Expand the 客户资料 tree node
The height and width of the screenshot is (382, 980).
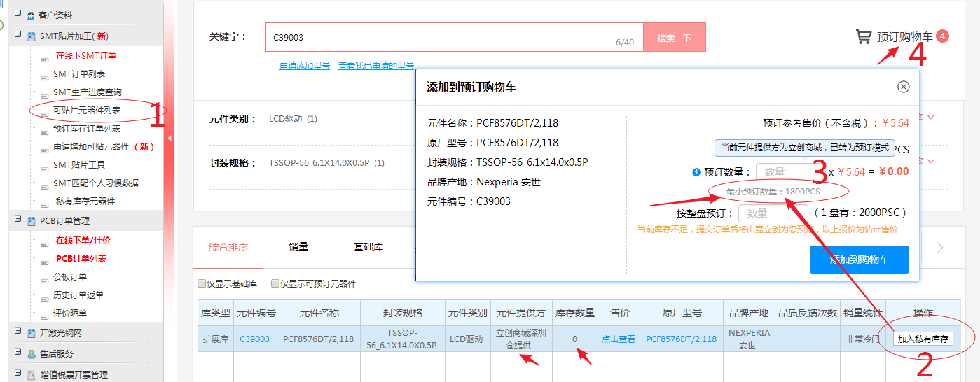[x=18, y=15]
